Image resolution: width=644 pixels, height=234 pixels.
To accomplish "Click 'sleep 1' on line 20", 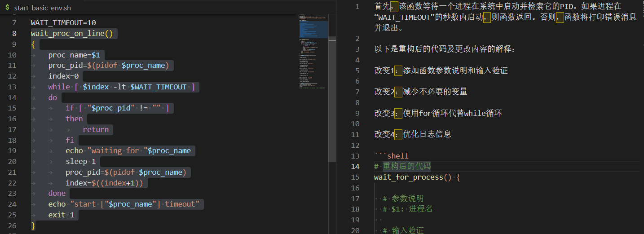I will tap(80, 161).
